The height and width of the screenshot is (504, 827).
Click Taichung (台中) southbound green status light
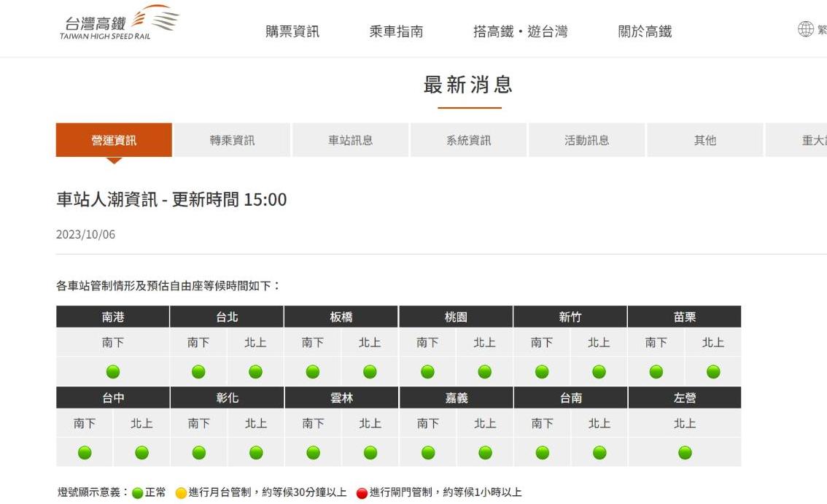85,453
